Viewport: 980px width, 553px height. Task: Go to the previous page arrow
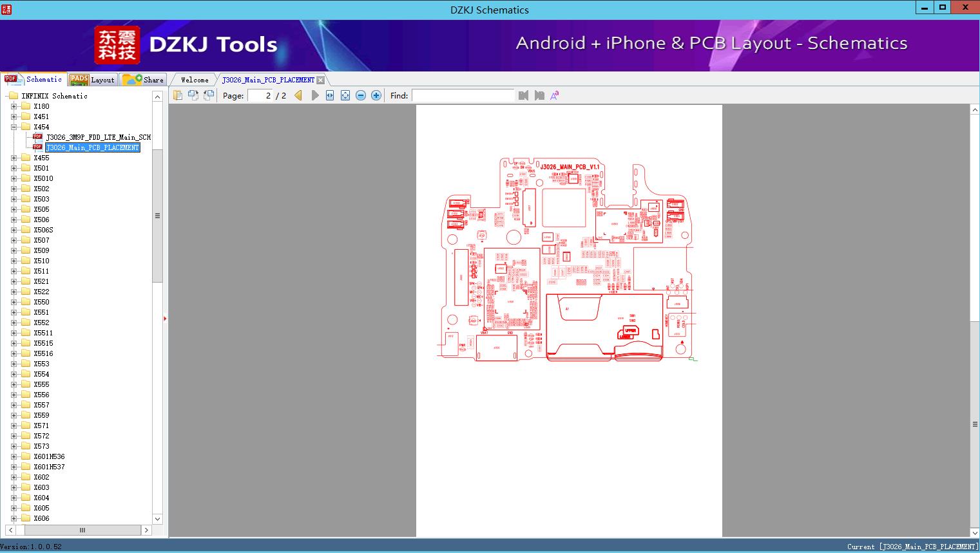point(298,95)
